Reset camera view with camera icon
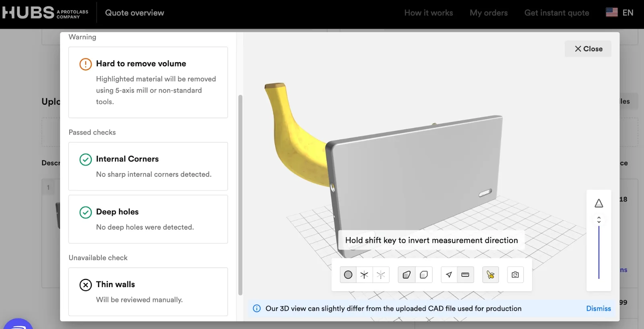The height and width of the screenshot is (329, 644). tap(515, 275)
